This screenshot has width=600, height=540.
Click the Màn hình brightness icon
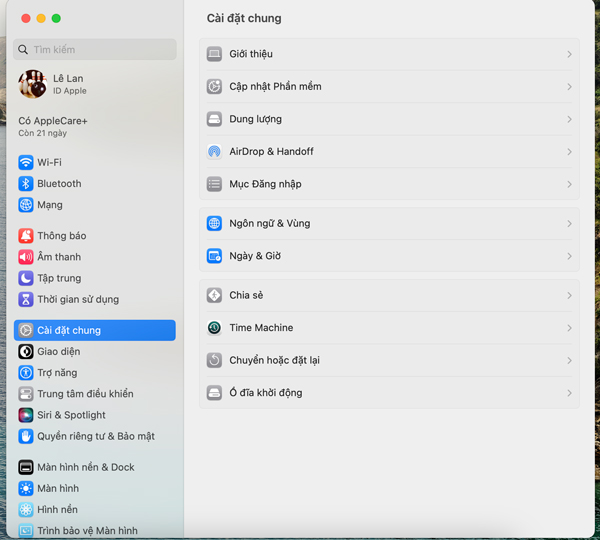(x=26, y=488)
